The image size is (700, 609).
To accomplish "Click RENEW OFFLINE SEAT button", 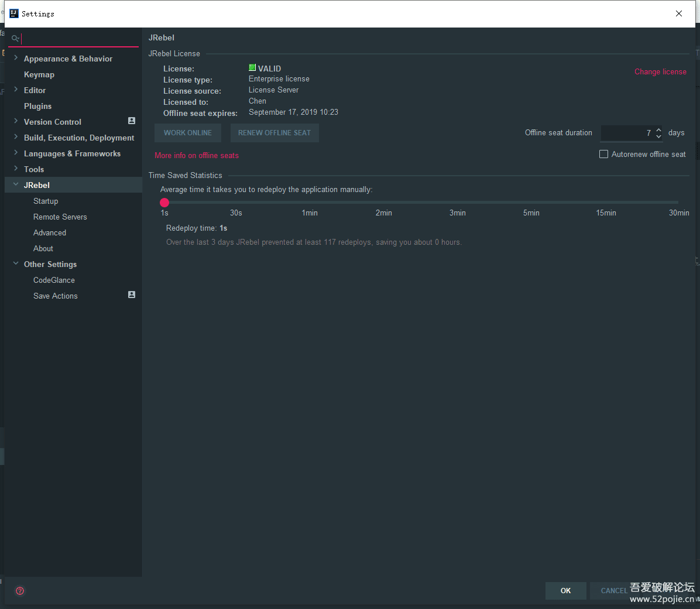I will [274, 133].
